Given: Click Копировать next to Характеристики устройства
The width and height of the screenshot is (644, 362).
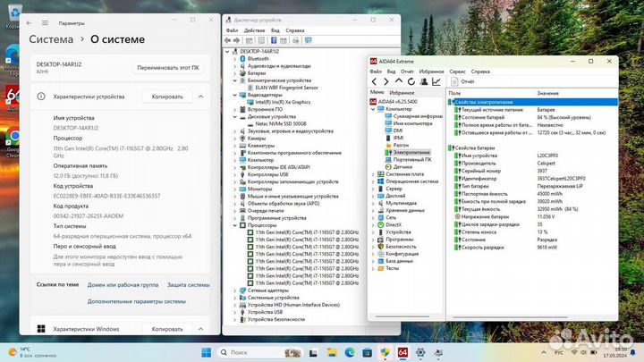Looking at the screenshot, I should point(166,96).
